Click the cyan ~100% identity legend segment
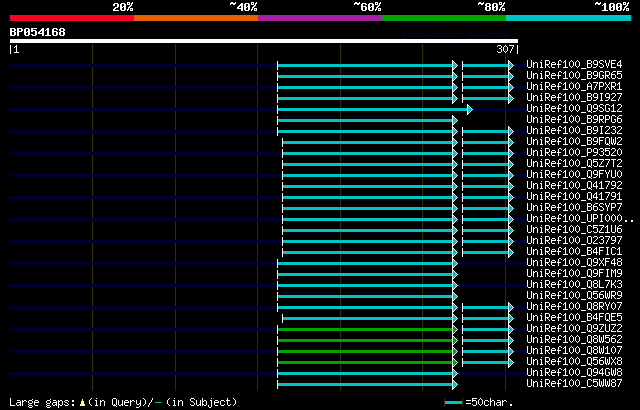The width and height of the screenshot is (640, 410). [x=569, y=18]
